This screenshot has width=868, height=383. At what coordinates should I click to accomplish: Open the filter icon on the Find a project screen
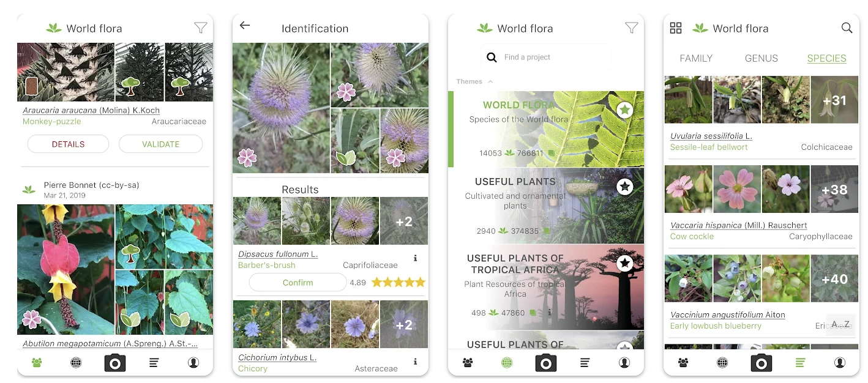631,28
